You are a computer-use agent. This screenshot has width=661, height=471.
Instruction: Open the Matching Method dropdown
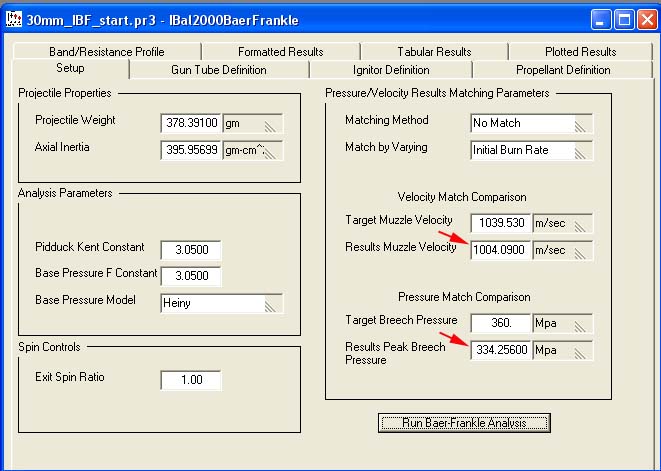point(531,123)
